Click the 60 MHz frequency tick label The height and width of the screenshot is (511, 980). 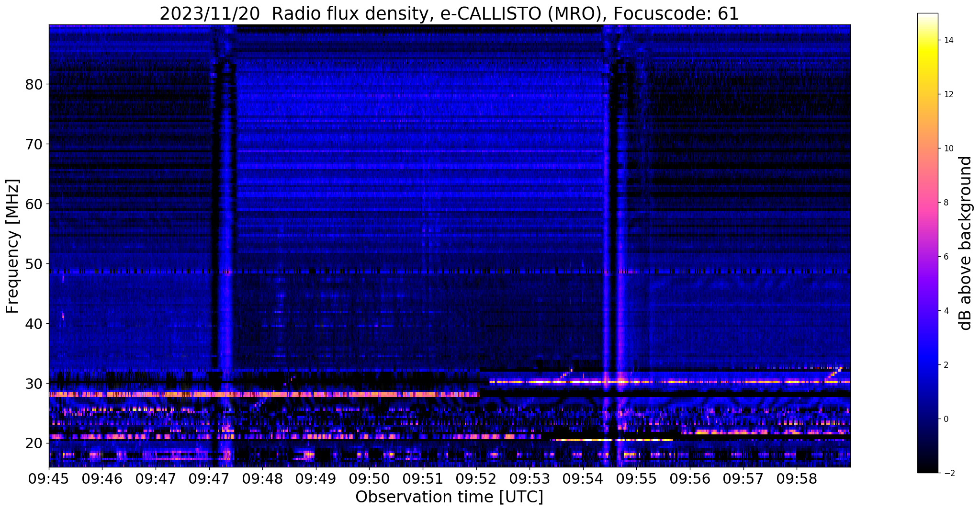[34, 204]
